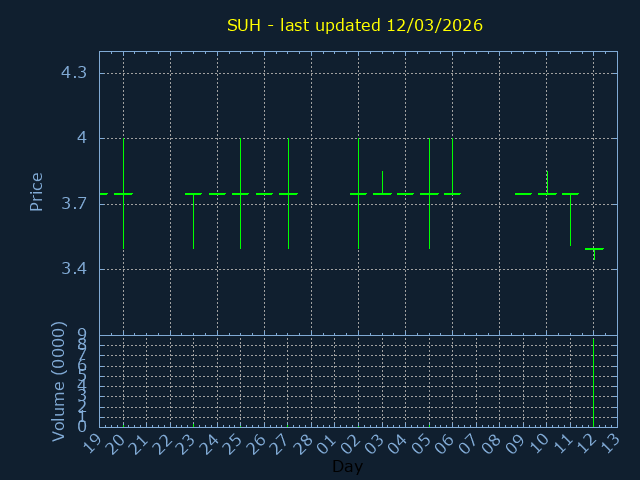
Task: Click the Volume (0000) axis label
Action: tap(59, 380)
